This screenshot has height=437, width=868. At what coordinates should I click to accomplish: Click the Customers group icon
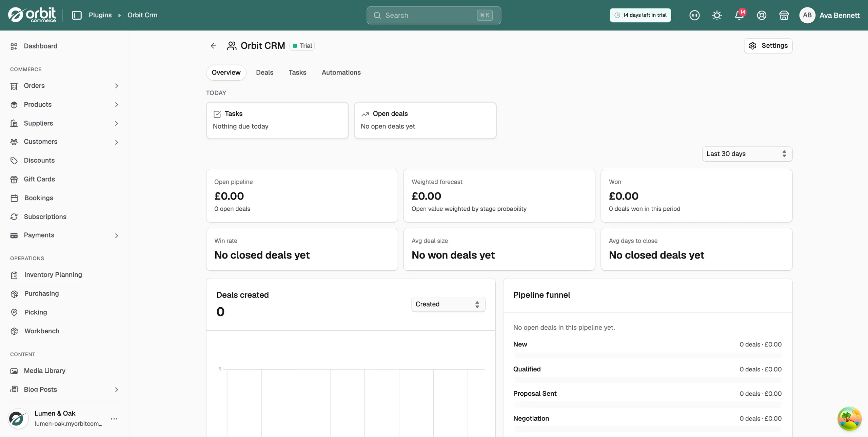click(14, 142)
